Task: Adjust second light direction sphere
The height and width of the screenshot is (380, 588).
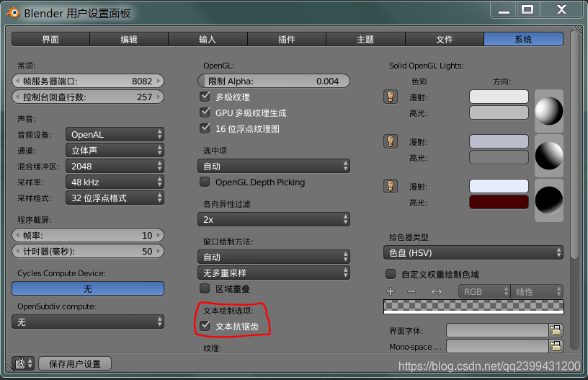Action: [548, 156]
